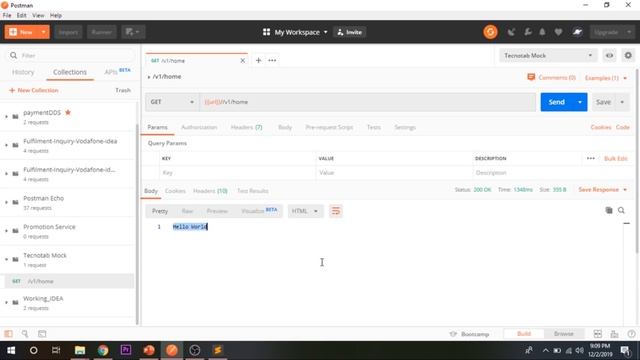This screenshot has width=640, height=360.
Task: Switch response view to Preview
Action: coord(217,211)
